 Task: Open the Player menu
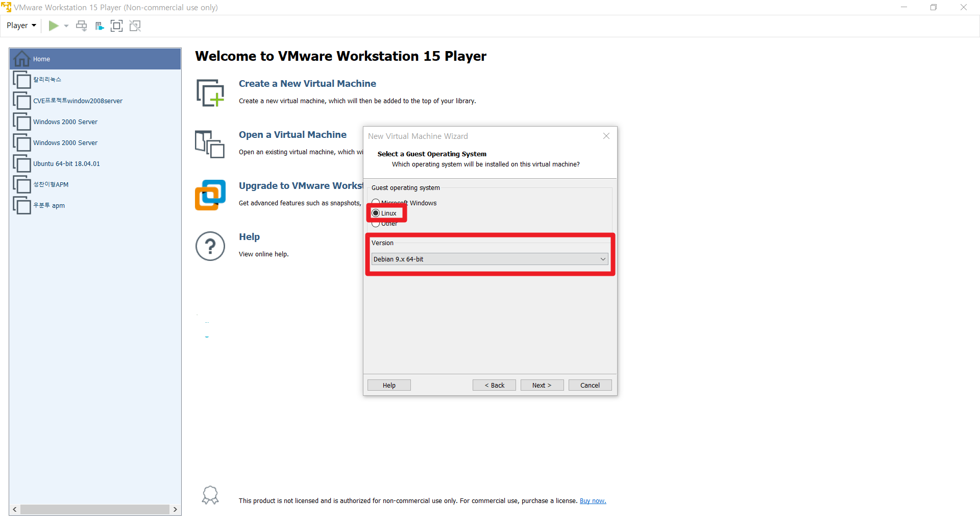(x=21, y=26)
